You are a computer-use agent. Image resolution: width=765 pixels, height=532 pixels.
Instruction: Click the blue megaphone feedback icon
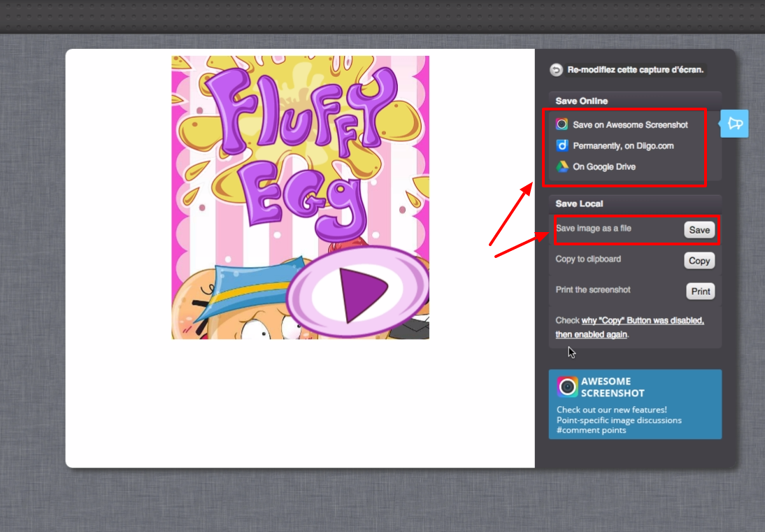coord(734,124)
